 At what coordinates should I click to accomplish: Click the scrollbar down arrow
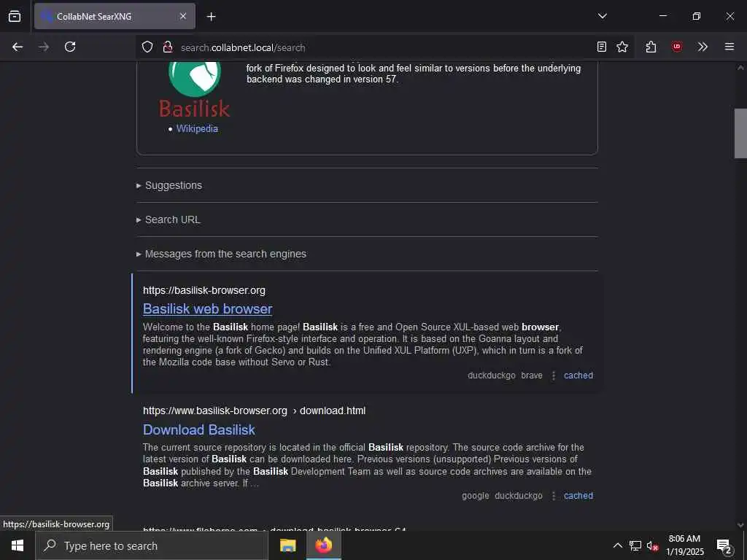coord(740,525)
